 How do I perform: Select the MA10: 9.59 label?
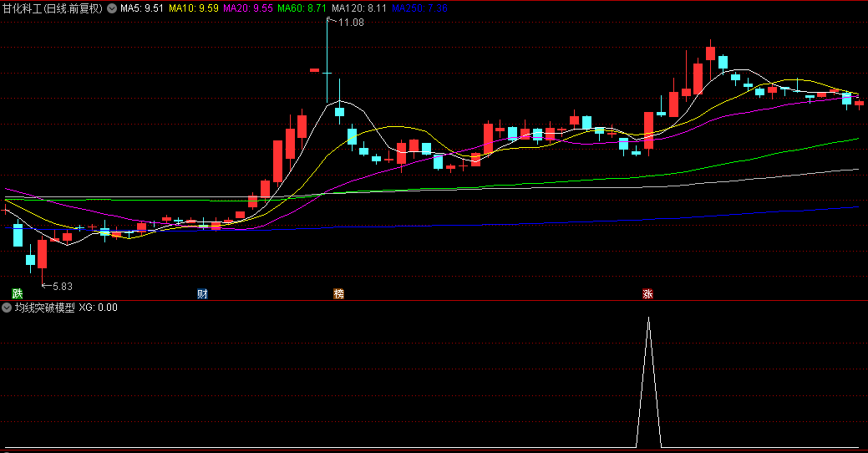coord(194,8)
